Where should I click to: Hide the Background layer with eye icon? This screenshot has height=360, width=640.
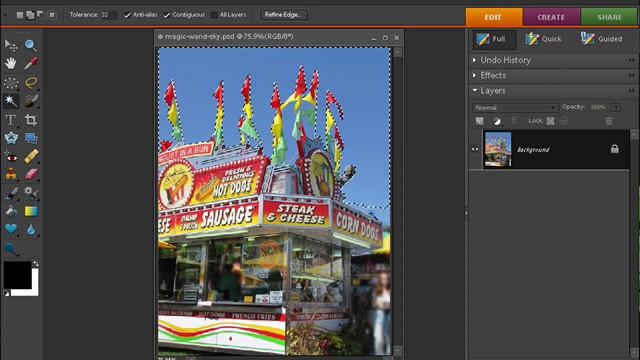[x=475, y=149]
